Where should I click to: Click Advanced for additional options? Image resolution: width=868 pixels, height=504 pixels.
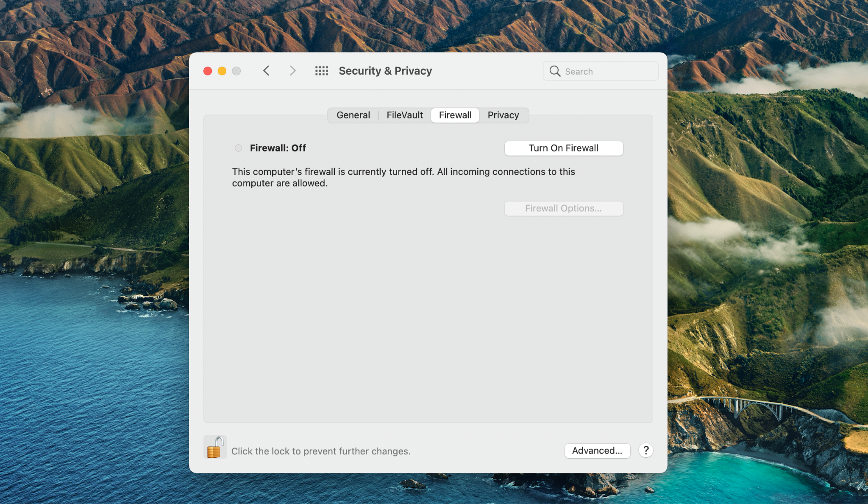[598, 450]
